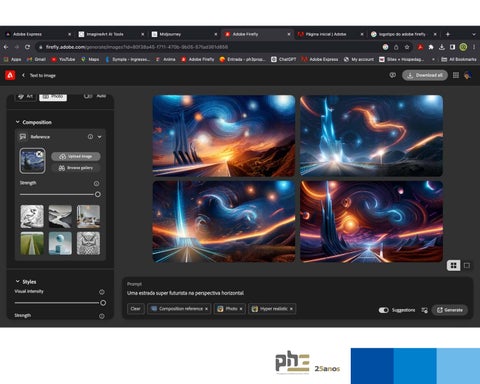480x384 pixels.
Task: Remove the composition reference image with X
Action: [39, 154]
